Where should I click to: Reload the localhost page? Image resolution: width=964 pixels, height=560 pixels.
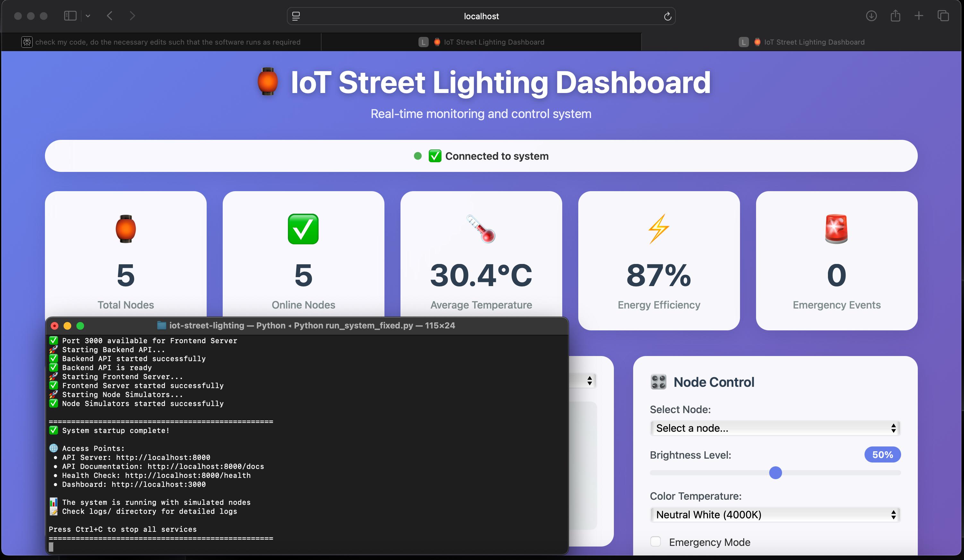coord(667,16)
